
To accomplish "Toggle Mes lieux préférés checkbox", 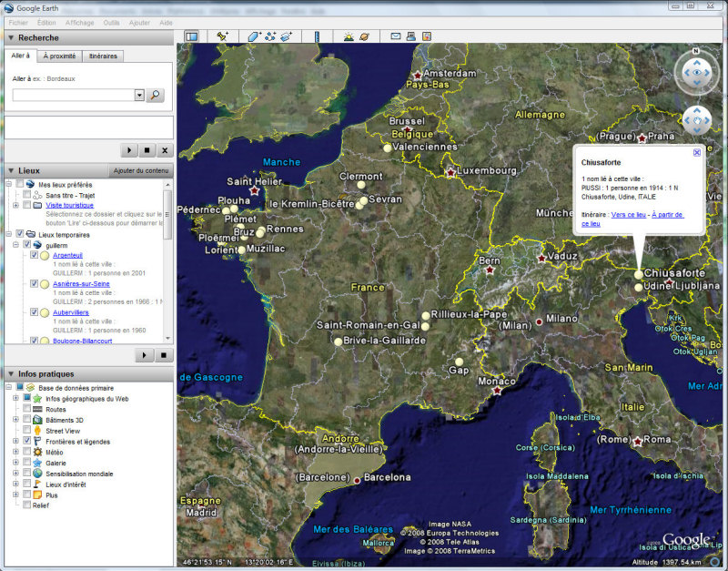I will coord(19,184).
